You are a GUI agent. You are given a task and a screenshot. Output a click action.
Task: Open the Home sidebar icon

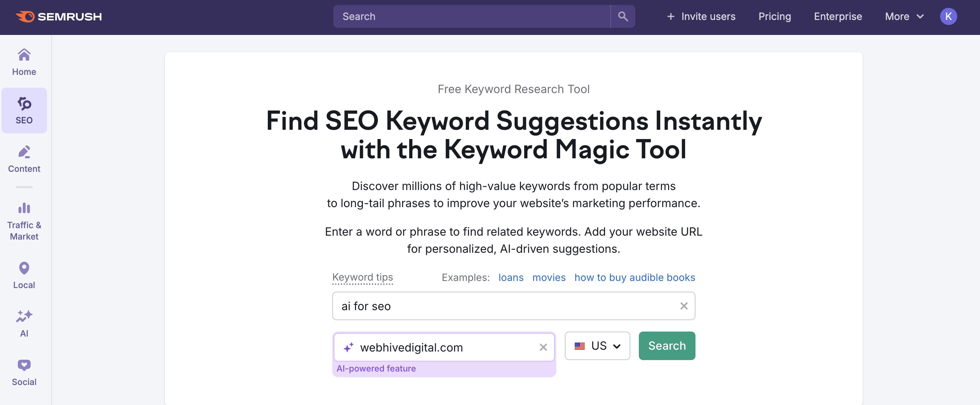point(24,62)
